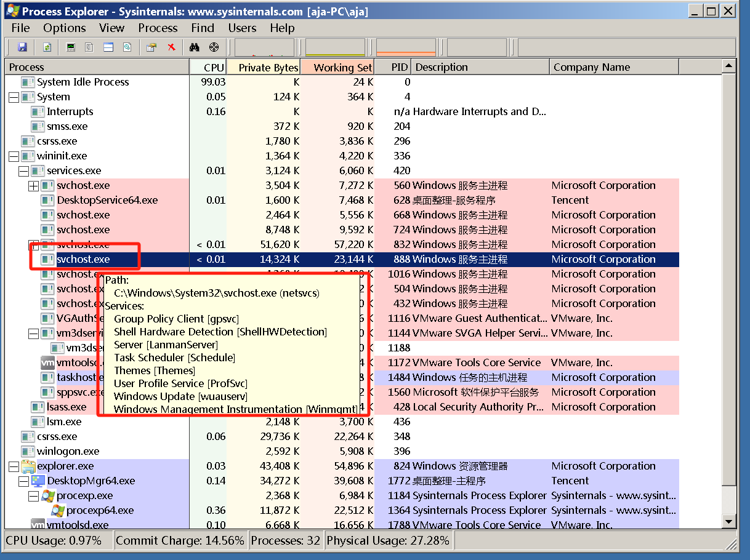
Task: Toggle the Show Process Tree toolbar icon
Action: 89,47
